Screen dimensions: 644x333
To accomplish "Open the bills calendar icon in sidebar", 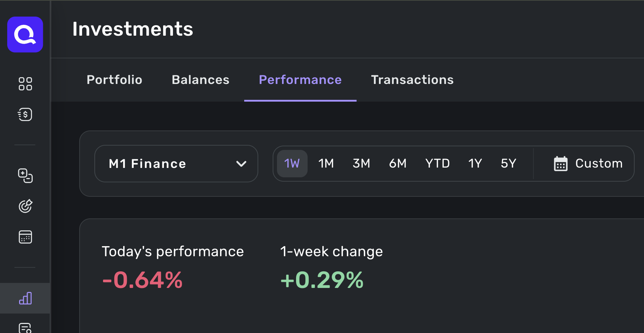I will tap(25, 237).
